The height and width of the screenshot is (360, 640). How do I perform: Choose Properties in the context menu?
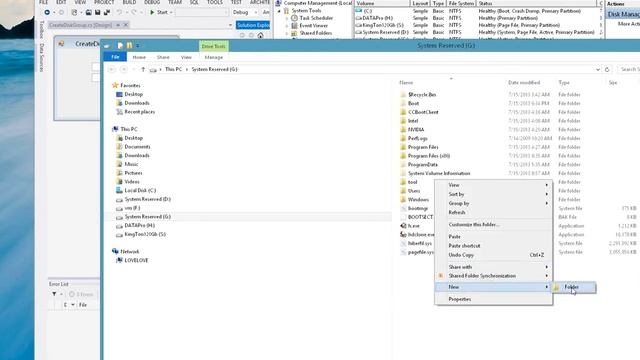pyautogui.click(x=493, y=299)
